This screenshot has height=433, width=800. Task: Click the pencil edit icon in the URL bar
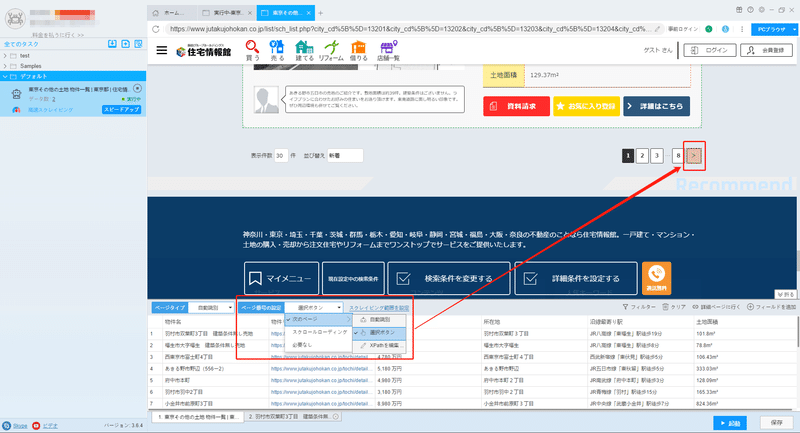(x=658, y=29)
